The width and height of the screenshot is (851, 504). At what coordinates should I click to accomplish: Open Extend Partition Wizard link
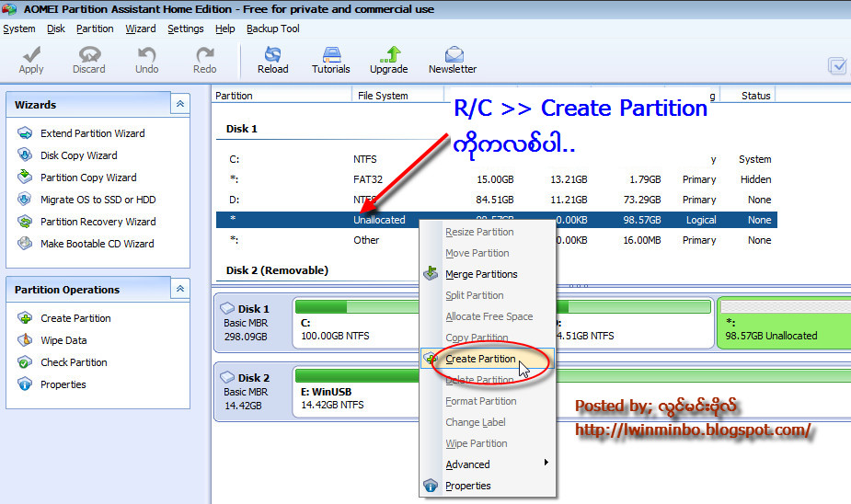coord(93,133)
